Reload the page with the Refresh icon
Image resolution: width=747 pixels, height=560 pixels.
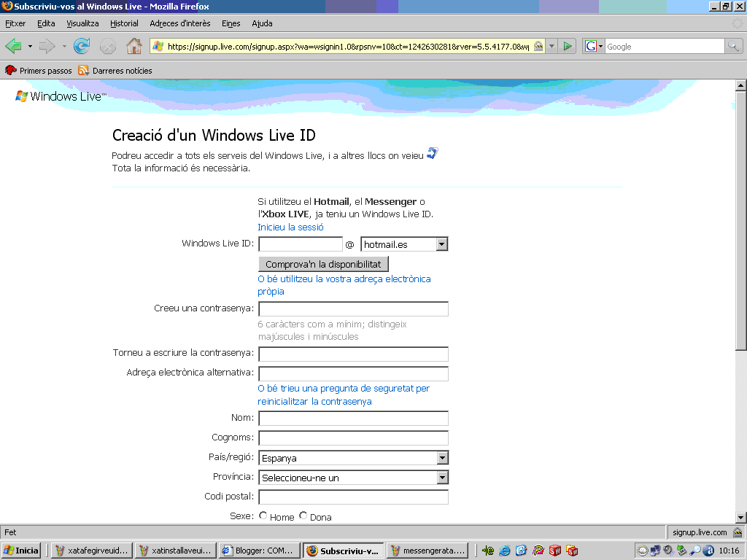(x=82, y=46)
